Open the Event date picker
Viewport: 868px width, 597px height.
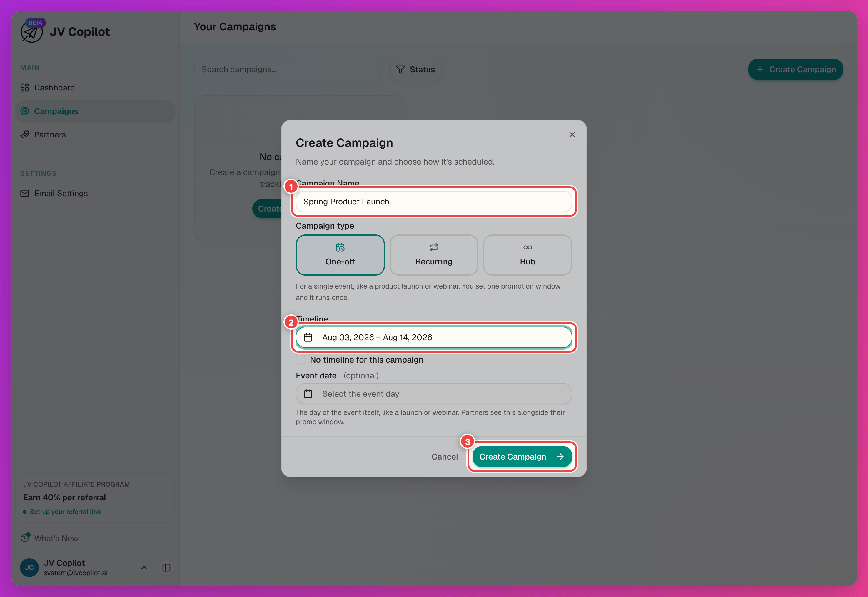(x=434, y=394)
